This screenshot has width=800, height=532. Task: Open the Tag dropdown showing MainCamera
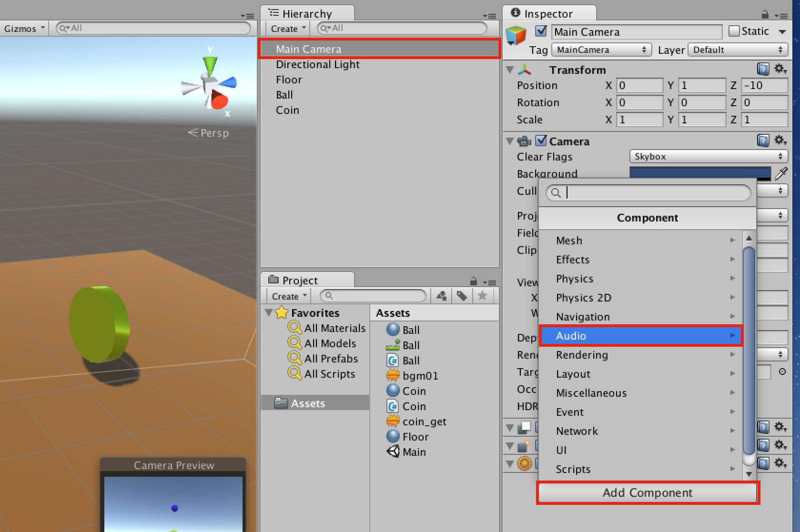(601, 50)
